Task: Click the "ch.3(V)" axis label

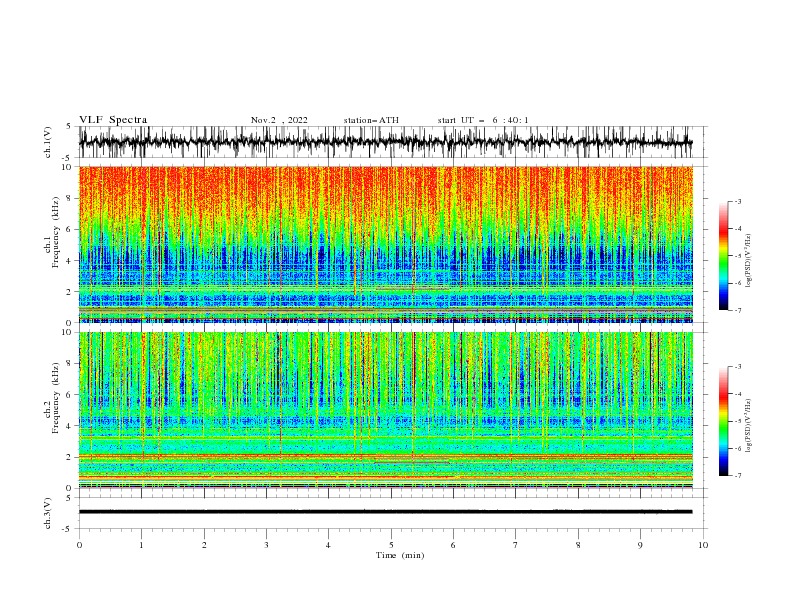Action: pyautogui.click(x=48, y=513)
